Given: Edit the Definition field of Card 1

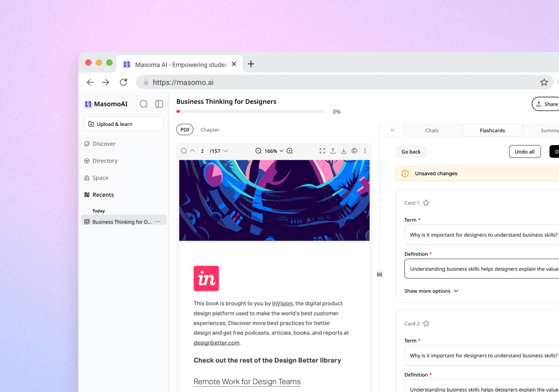Looking at the screenshot, I should (x=482, y=269).
